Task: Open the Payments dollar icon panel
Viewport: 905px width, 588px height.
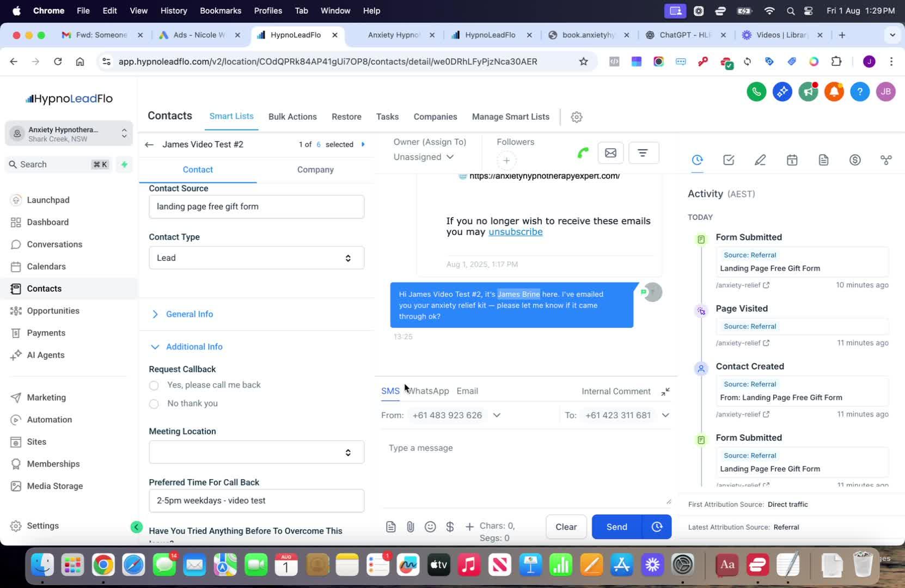Action: pyautogui.click(x=855, y=160)
